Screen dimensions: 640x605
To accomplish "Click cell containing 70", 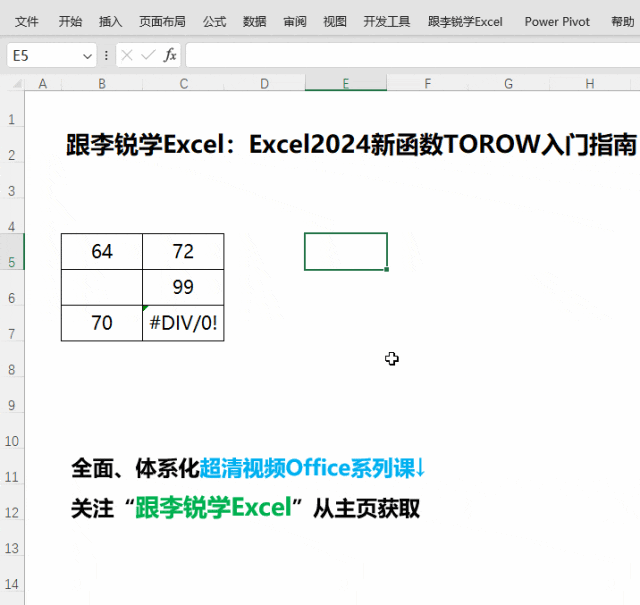I will pyautogui.click(x=102, y=323).
